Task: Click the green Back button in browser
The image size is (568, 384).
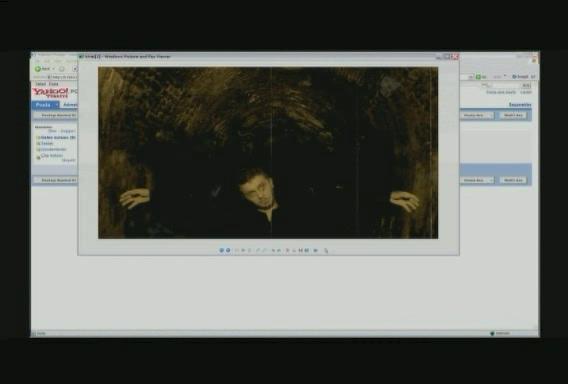Action: 42,68
